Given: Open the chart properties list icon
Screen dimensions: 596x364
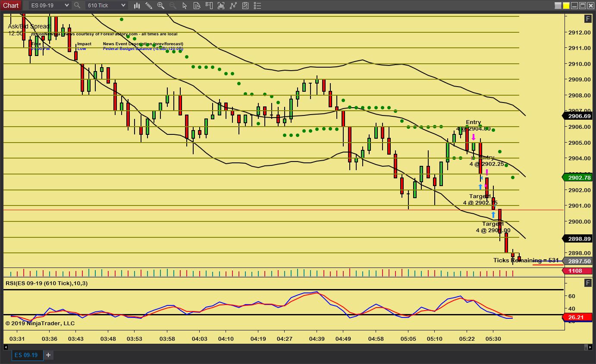Looking at the screenshot, I should pos(257,5).
